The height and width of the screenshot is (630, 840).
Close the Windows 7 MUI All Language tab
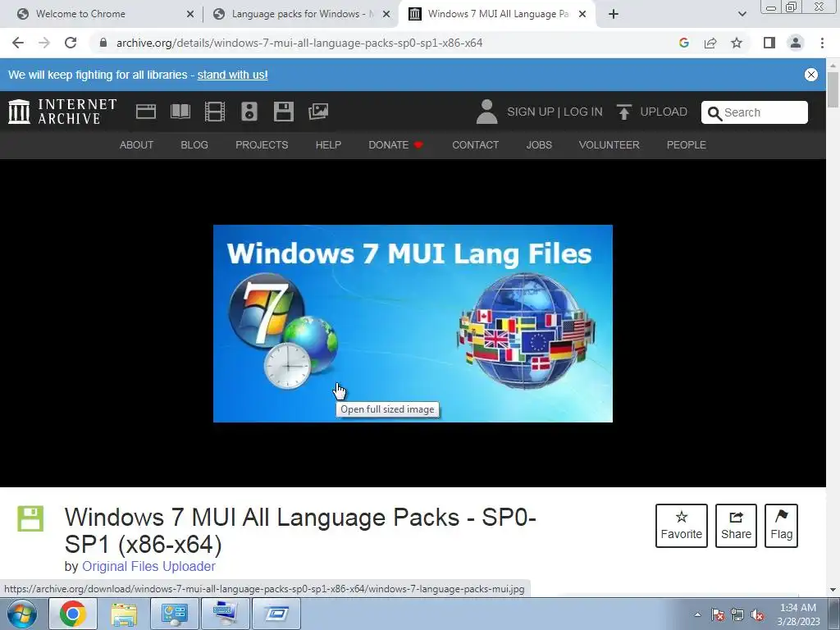[x=582, y=15]
